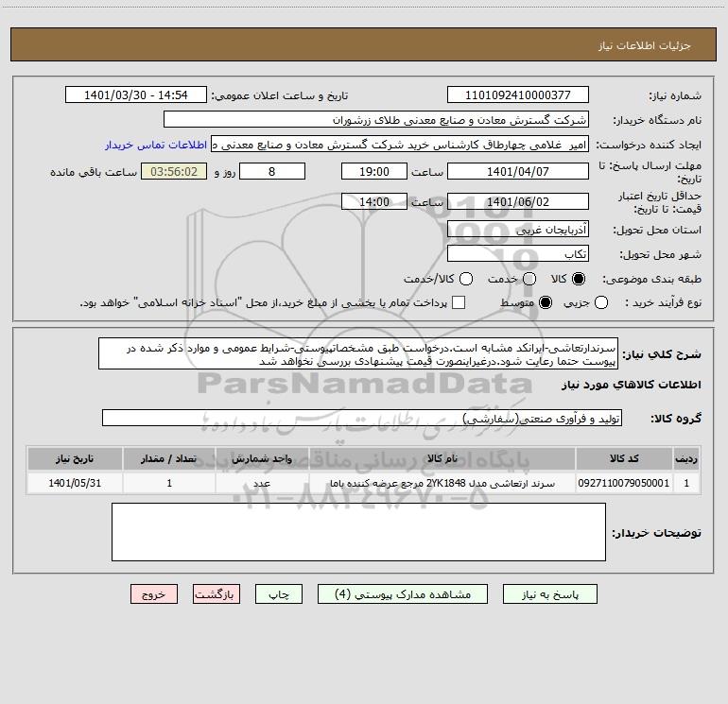Screen dimensions: 728x704
Task: Click the نام کالا column header
Action: click(442, 458)
